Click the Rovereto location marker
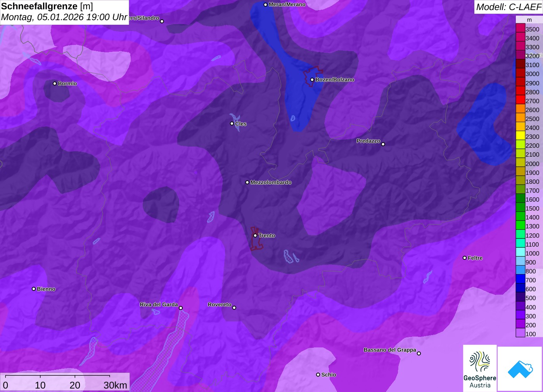The height and width of the screenshot is (392, 543). [234, 308]
